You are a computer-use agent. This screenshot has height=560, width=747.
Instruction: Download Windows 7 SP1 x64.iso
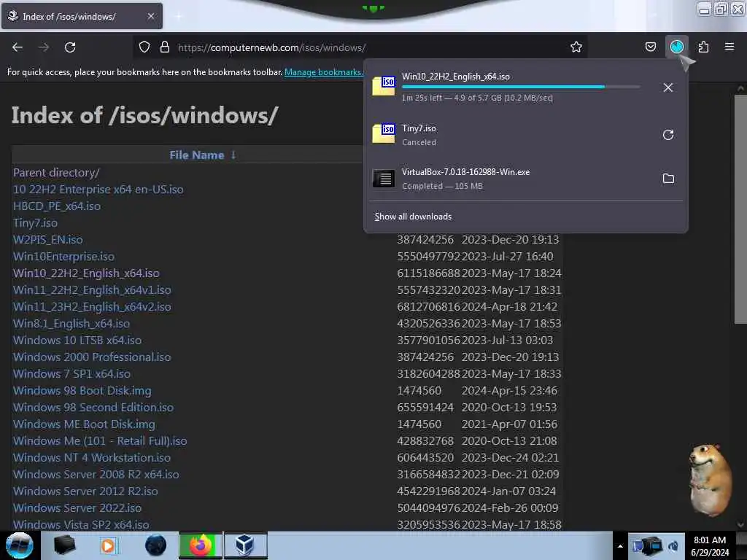[x=72, y=373]
